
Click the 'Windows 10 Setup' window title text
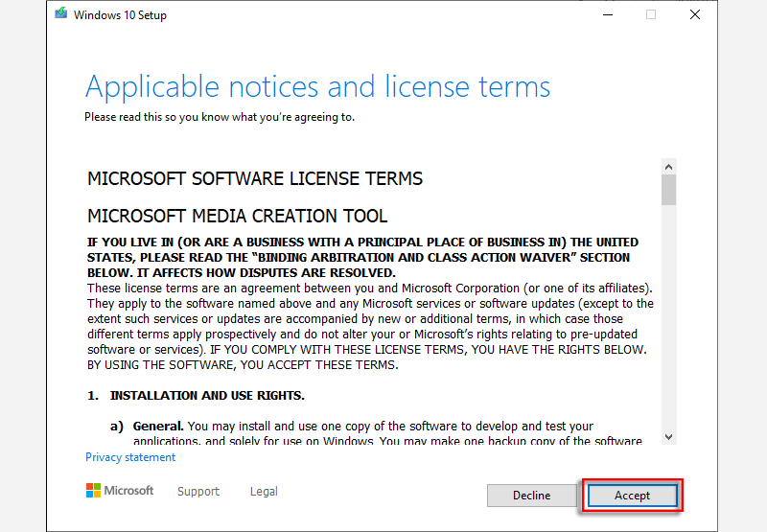[121, 15]
